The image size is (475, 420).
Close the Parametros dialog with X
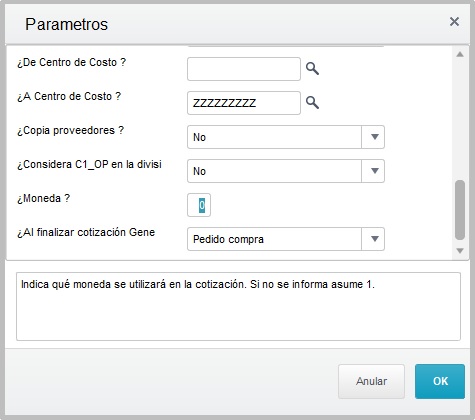454,22
